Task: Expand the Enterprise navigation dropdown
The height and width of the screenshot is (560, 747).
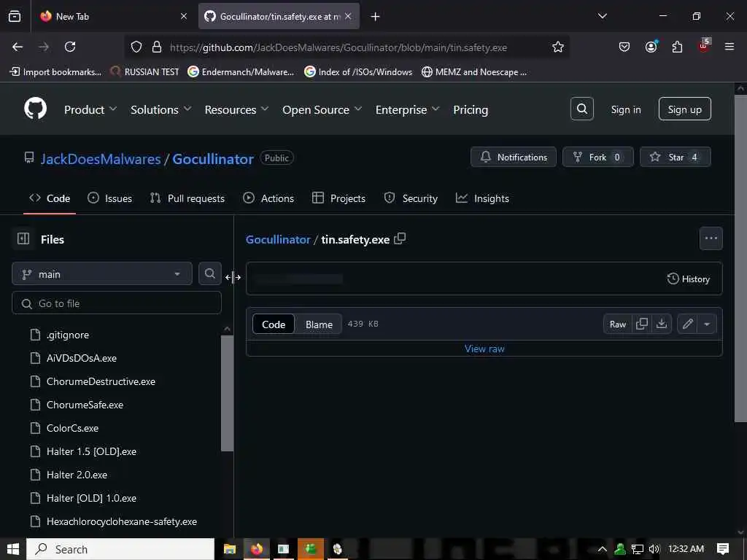Action: coord(407,109)
